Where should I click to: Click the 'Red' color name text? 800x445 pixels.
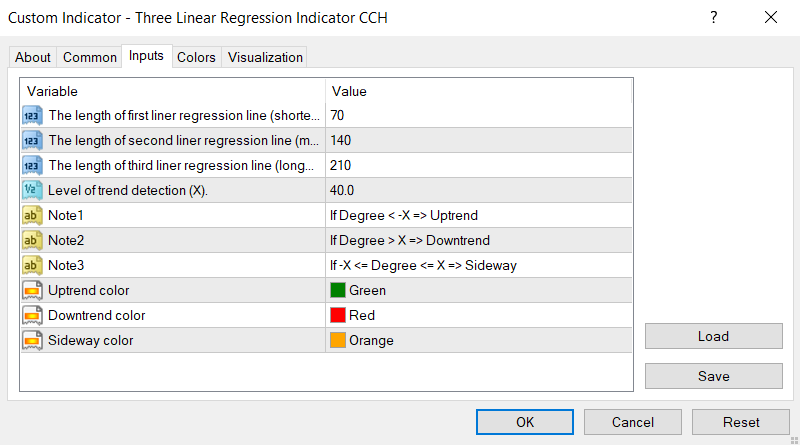click(362, 315)
